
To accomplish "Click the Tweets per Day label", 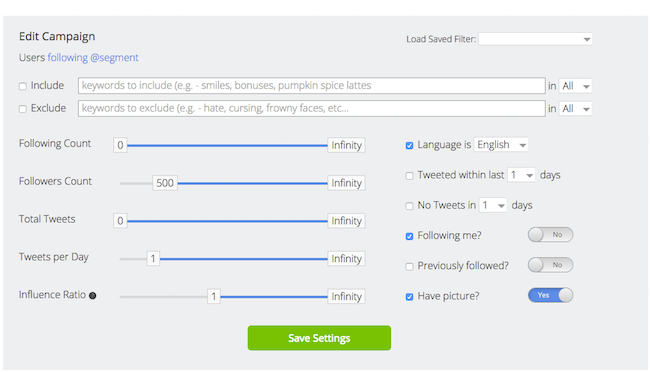I will tap(54, 257).
